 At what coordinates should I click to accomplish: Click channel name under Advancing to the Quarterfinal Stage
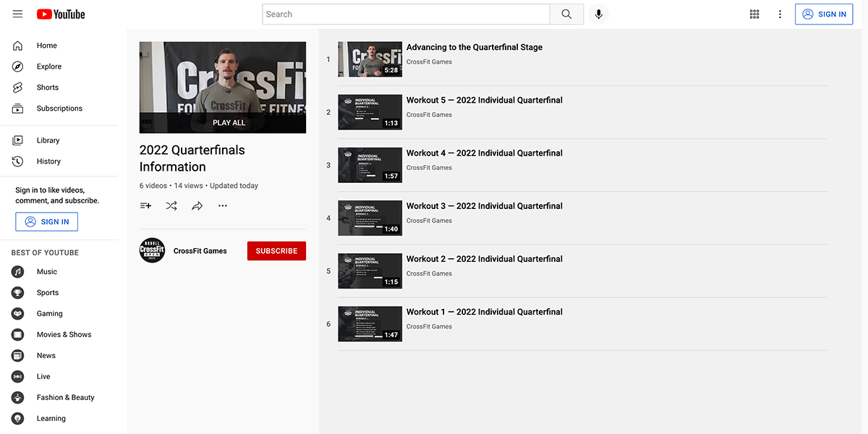[429, 62]
